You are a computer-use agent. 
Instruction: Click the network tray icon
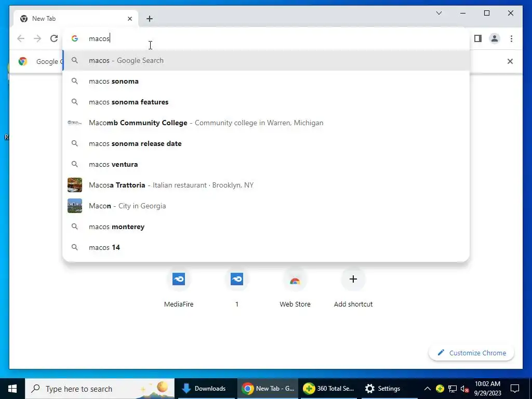pos(453,389)
